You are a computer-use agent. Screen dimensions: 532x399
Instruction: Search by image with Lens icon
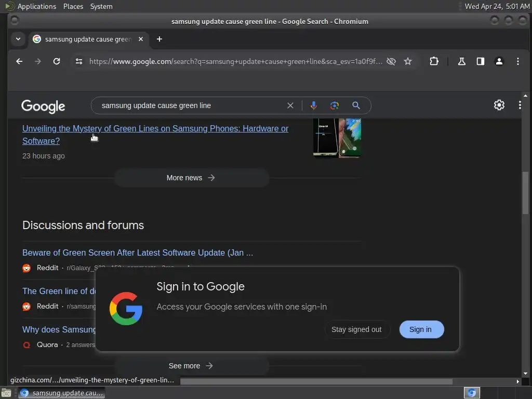(x=335, y=105)
